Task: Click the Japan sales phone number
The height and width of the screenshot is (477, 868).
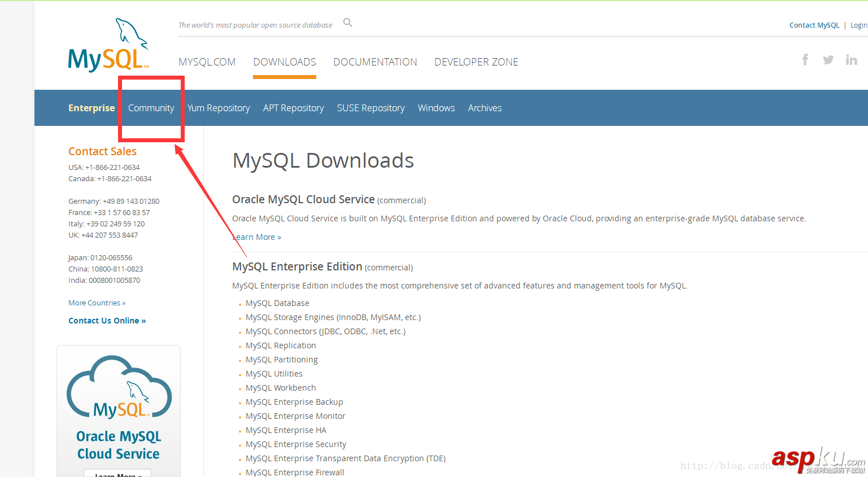Action: point(111,258)
